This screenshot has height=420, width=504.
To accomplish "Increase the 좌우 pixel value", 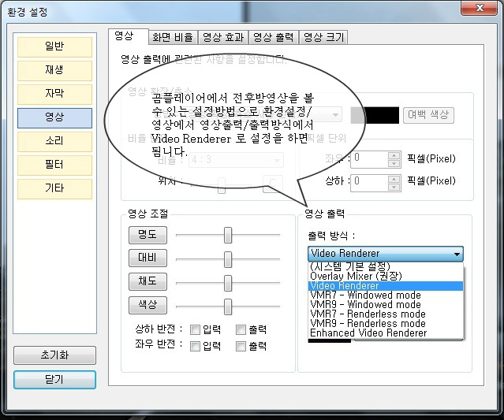I will 394,155.
